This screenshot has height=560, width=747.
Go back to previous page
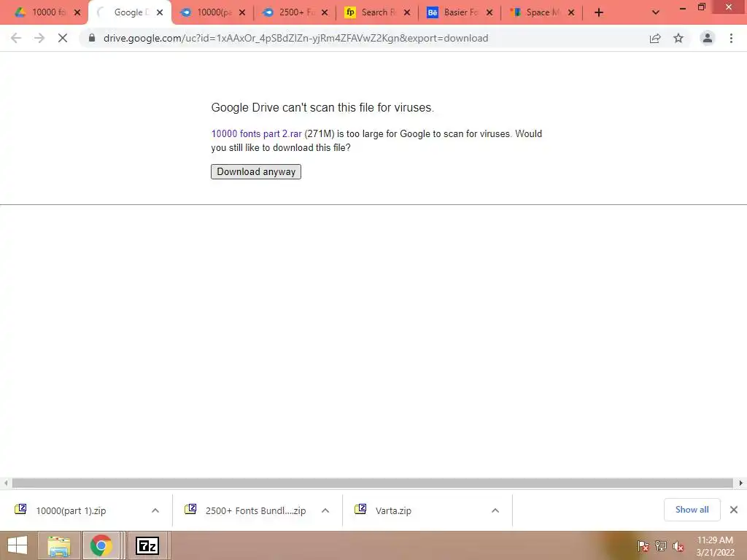(16, 38)
